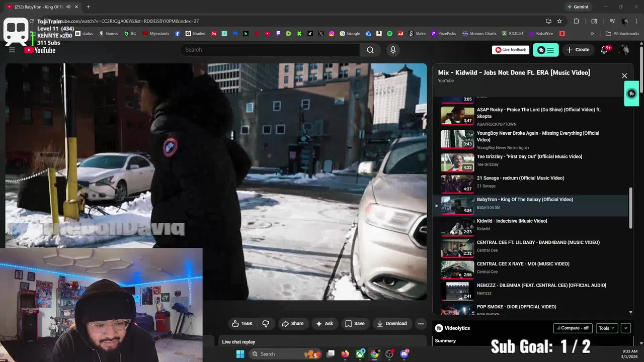Toggle Videolytics Compare off button
This screenshot has height=362, width=644.
[573, 328]
